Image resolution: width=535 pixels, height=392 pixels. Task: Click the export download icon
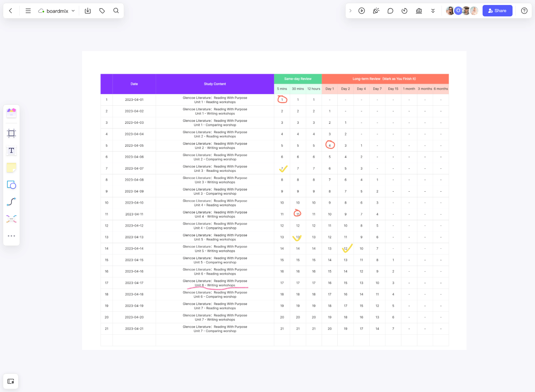88,11
